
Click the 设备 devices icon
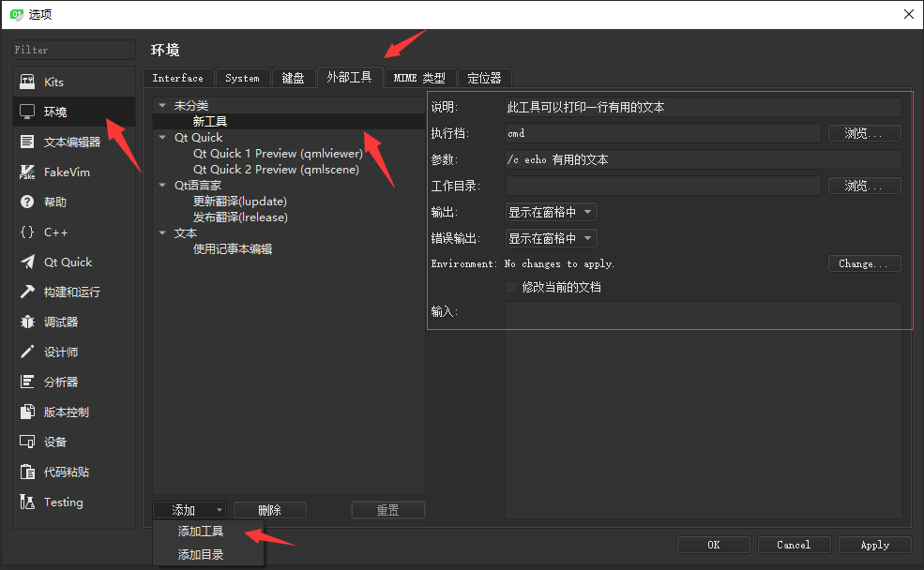(27, 442)
